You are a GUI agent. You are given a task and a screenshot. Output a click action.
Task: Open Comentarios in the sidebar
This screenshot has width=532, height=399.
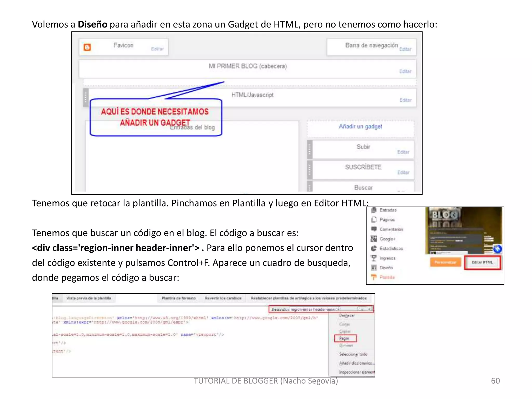coord(391,229)
